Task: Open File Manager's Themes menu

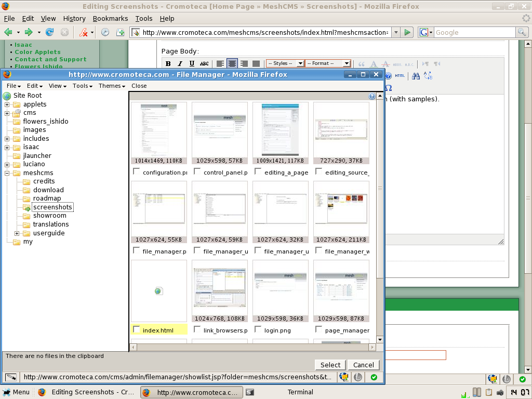Action: pos(112,86)
